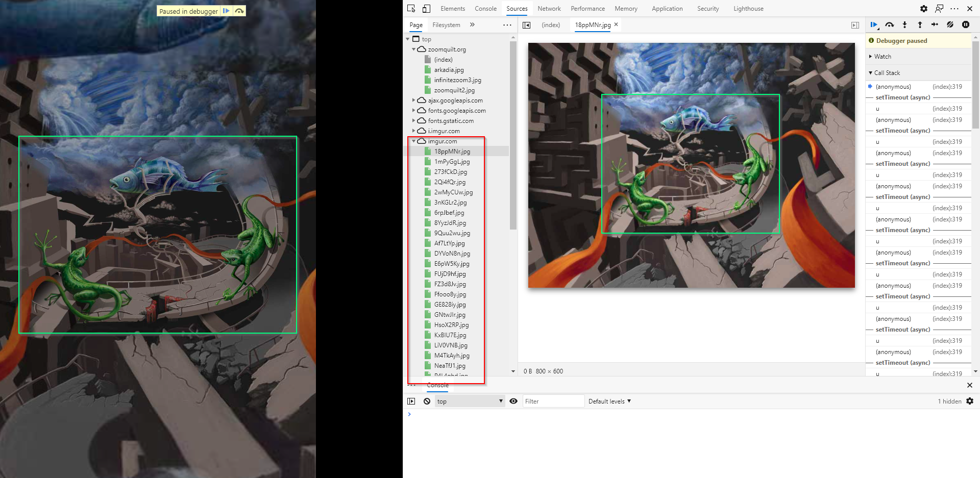Expand ajax.googleapis.com domain node
The image size is (980, 478).
414,100
